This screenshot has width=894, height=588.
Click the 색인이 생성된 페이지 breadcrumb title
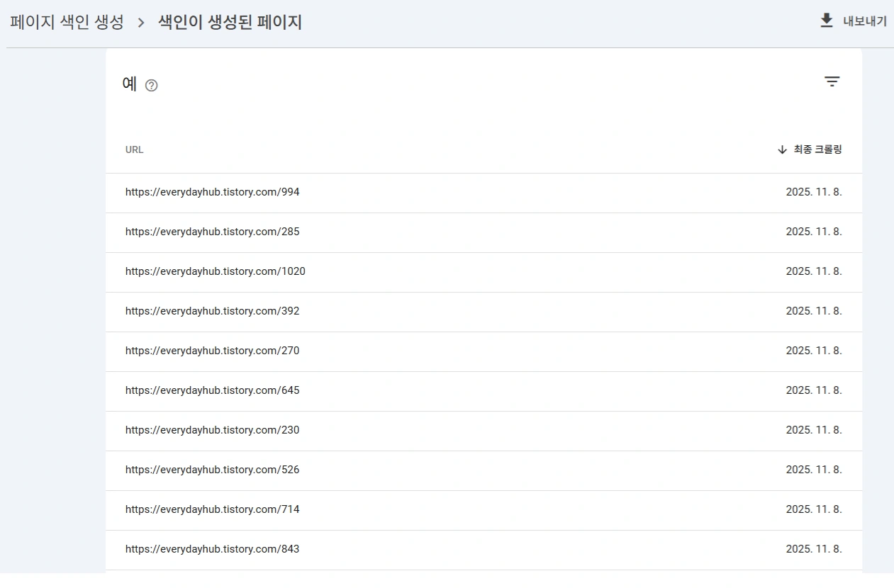(230, 23)
